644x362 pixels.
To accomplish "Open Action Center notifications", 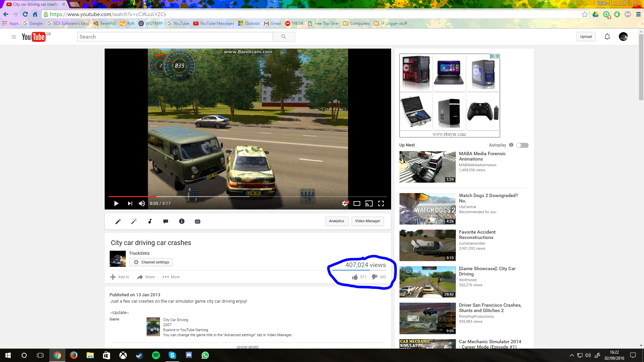I will tap(633, 355).
